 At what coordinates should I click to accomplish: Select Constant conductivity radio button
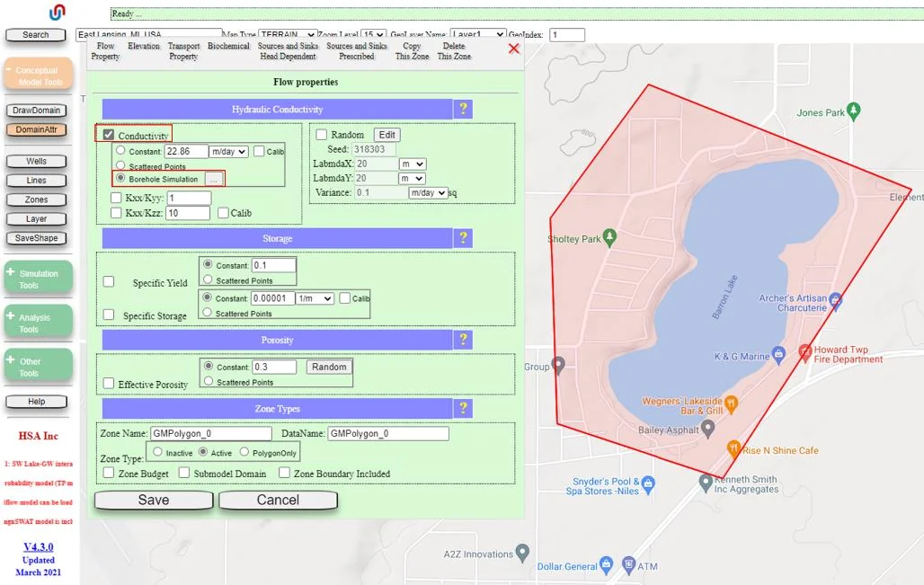120,150
